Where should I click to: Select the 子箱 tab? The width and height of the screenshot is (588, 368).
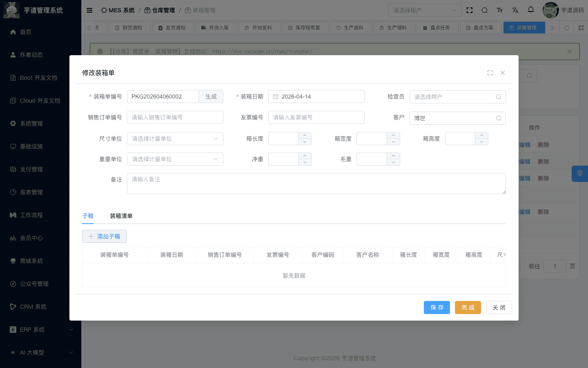coord(88,216)
